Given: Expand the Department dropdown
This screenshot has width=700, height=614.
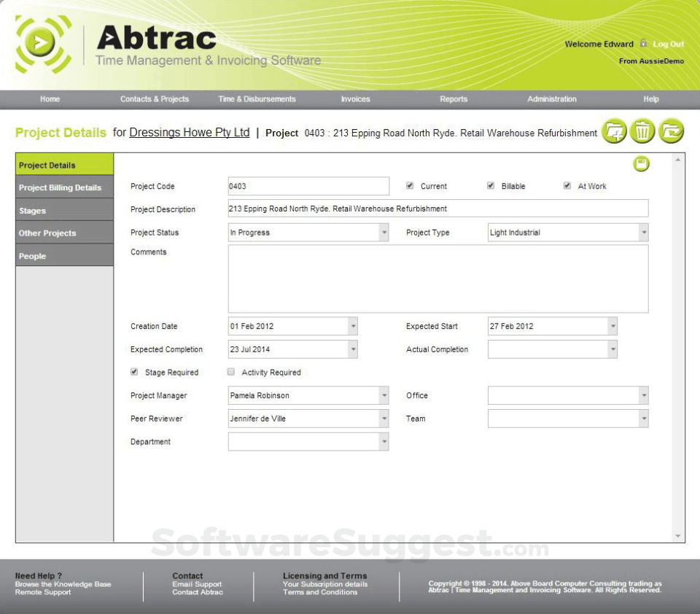Looking at the screenshot, I should (384, 442).
